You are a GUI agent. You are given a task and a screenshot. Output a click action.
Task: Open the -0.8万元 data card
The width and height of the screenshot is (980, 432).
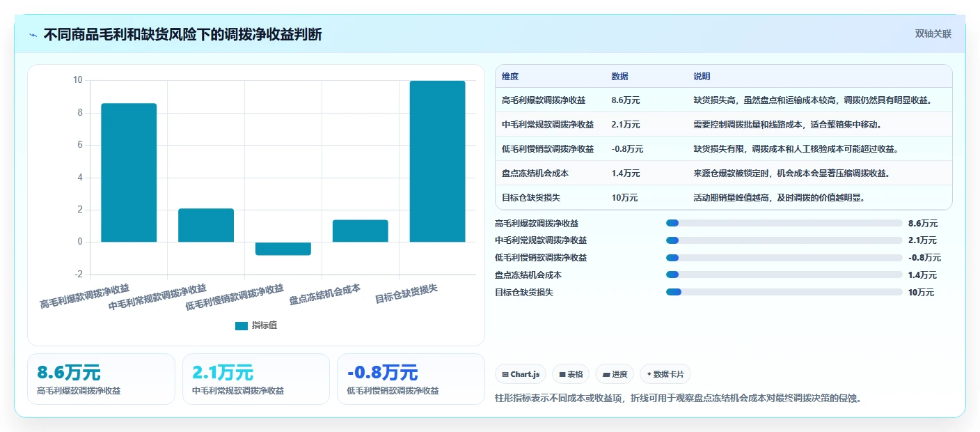(411, 379)
